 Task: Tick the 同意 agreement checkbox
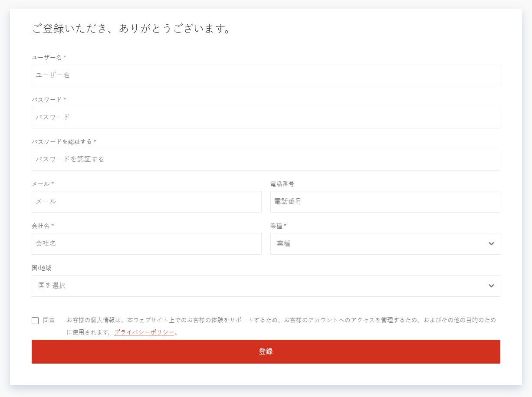coord(35,321)
